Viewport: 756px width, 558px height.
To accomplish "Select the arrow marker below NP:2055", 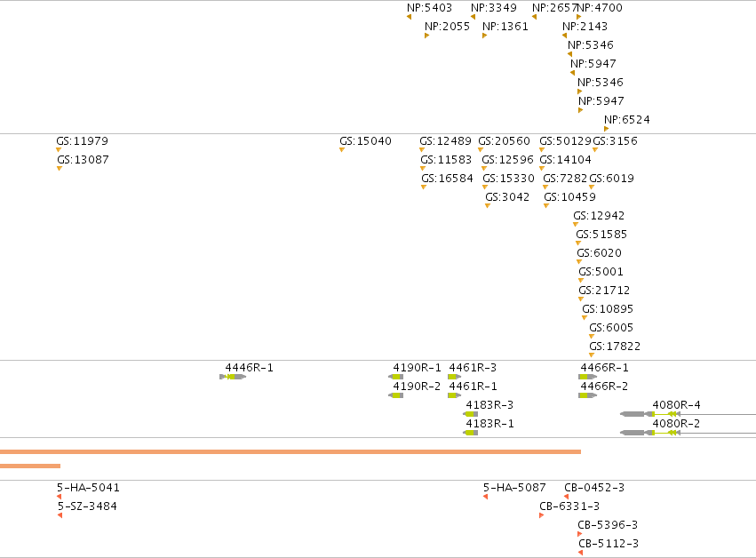I will click(x=426, y=36).
